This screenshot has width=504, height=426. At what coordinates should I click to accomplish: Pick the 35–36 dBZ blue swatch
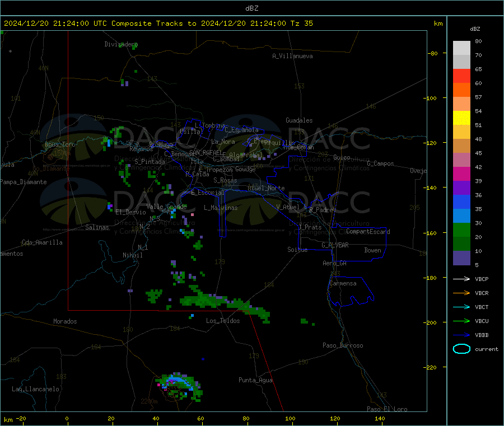click(461, 202)
